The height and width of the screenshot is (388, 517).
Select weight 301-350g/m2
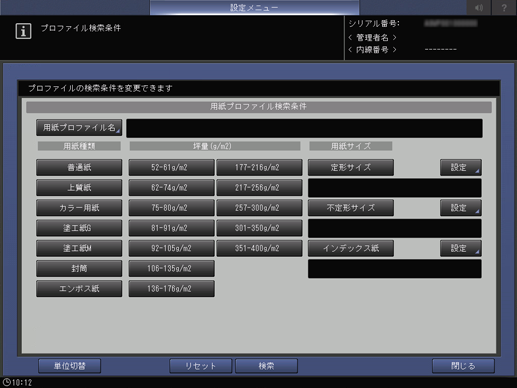click(259, 228)
